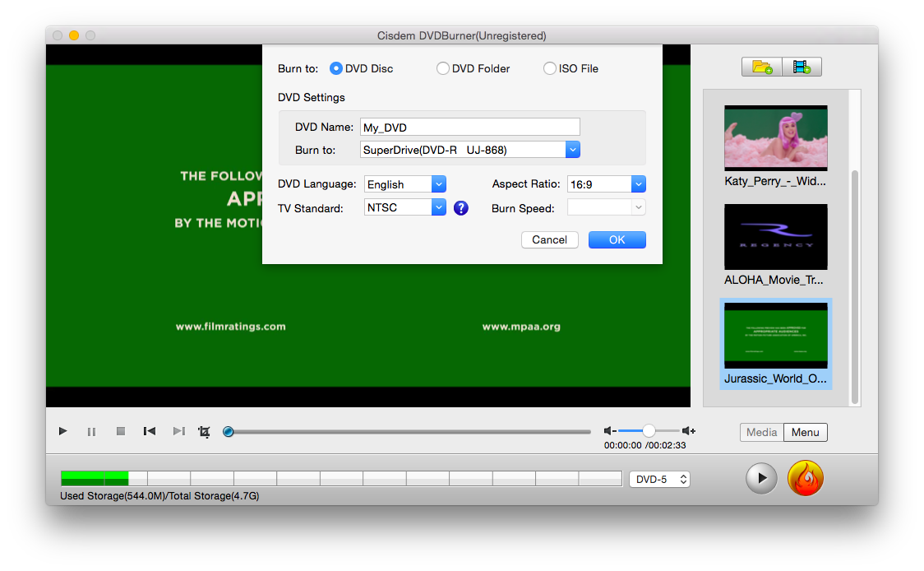
Task: Start burning with the flame icon
Action: click(x=806, y=478)
